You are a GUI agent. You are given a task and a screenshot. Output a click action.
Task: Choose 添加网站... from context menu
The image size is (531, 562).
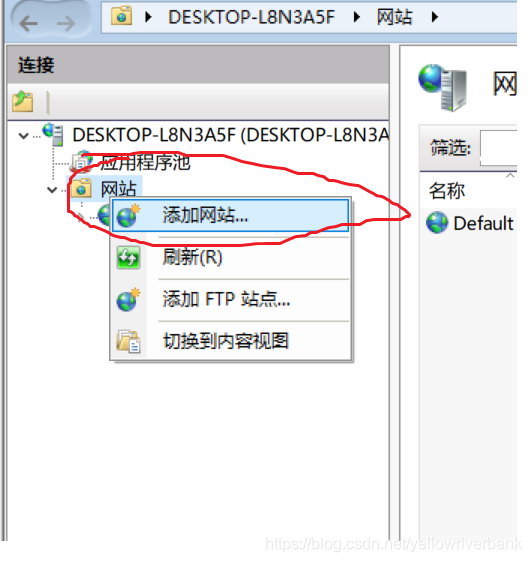[230, 215]
